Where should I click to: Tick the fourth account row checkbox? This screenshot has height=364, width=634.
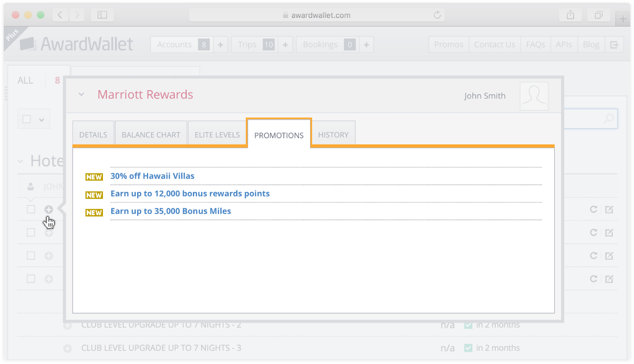click(31, 279)
